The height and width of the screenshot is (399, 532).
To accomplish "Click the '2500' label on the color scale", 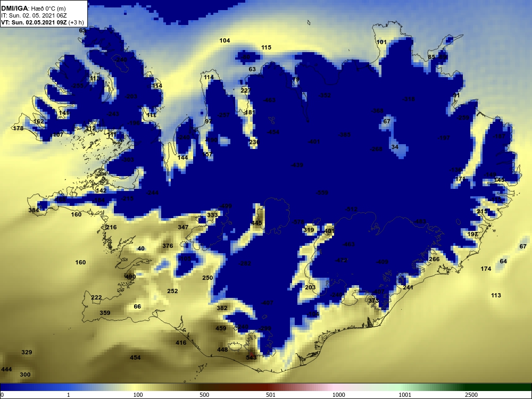I will [471, 395].
